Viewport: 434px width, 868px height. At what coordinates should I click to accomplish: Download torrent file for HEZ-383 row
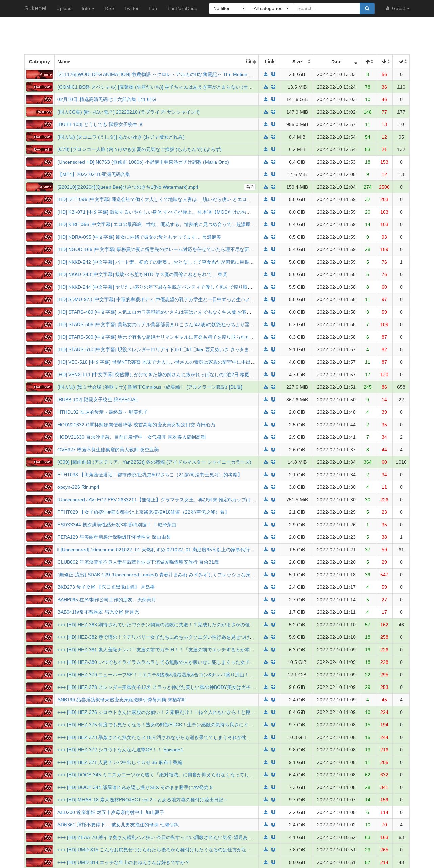[x=266, y=625]
